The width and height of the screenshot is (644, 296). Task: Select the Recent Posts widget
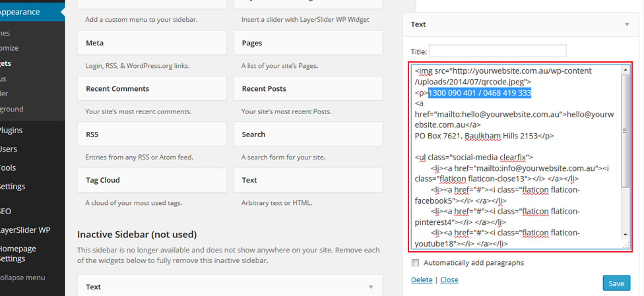click(x=308, y=89)
